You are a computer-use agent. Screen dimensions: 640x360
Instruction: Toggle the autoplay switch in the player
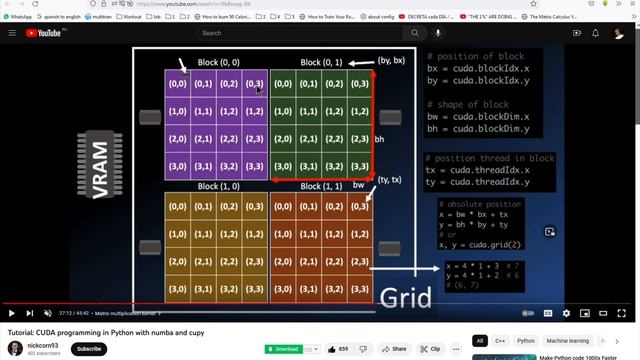point(528,313)
